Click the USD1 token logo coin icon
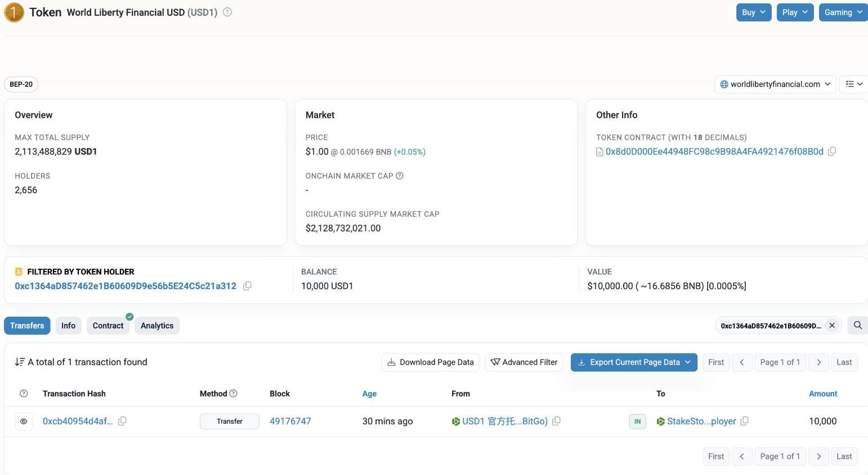This screenshot has width=868, height=475. click(x=14, y=12)
